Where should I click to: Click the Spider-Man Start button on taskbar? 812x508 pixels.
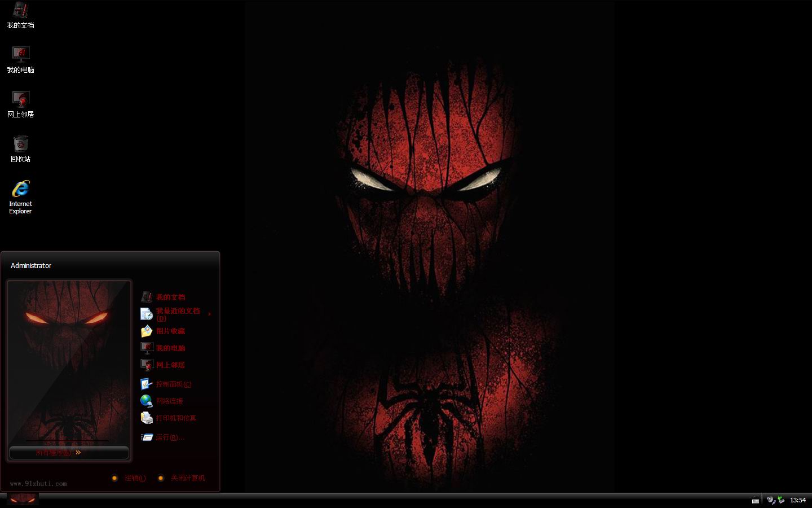pos(23,499)
